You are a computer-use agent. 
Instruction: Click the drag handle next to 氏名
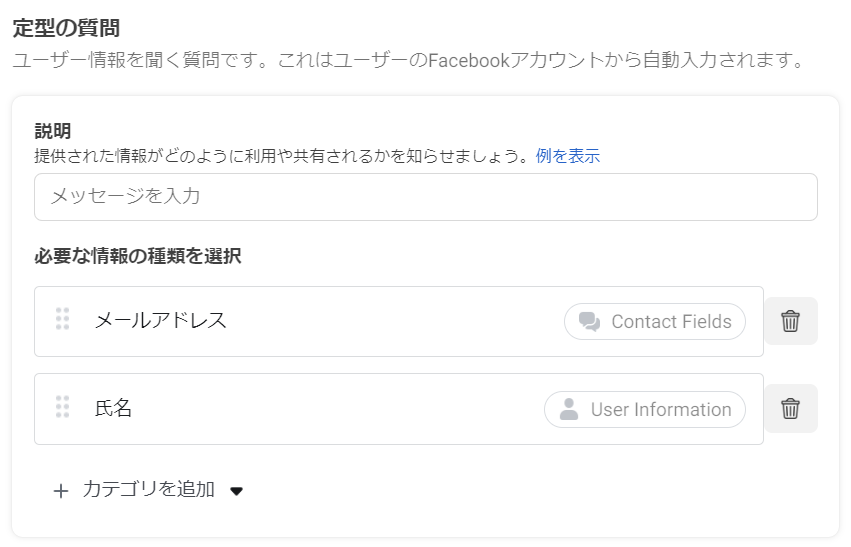(62, 407)
